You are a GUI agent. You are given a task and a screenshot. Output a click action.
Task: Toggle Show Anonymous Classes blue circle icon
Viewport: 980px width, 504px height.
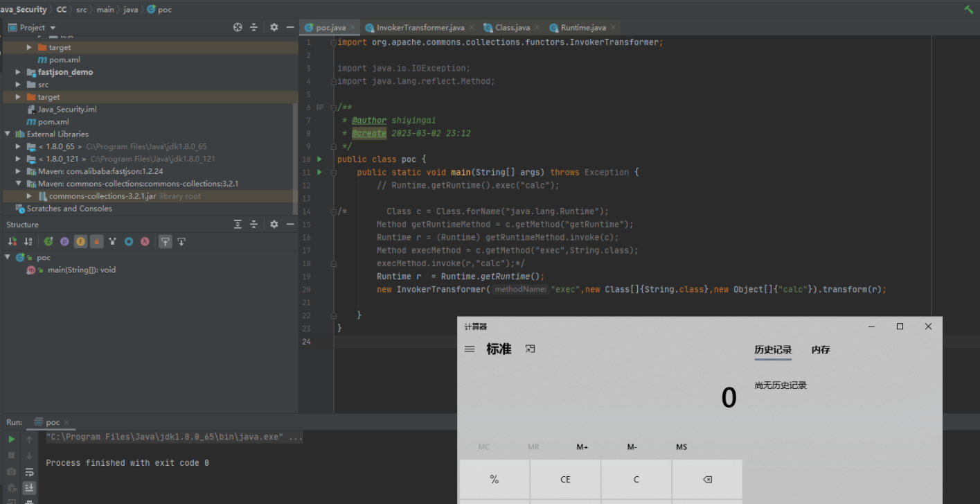129,241
